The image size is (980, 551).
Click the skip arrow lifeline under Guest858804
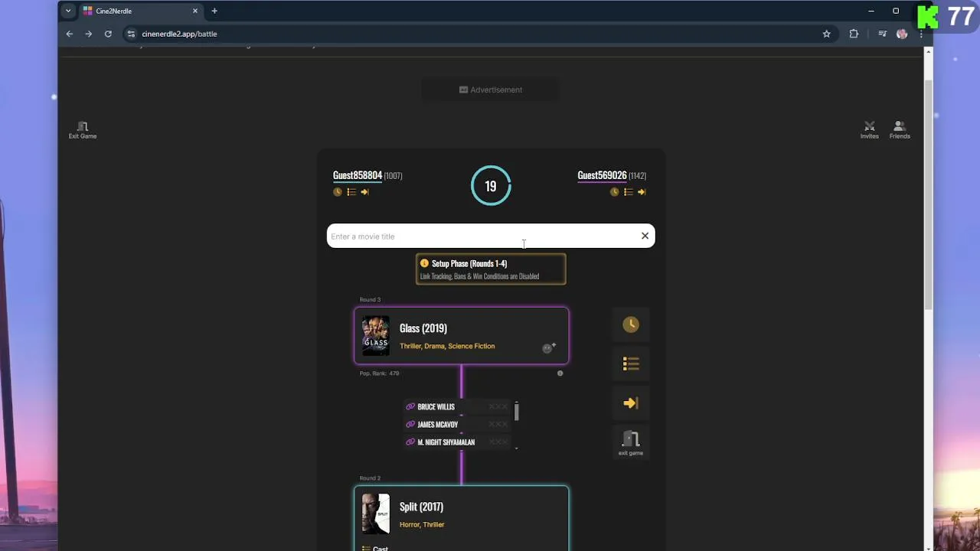click(364, 192)
